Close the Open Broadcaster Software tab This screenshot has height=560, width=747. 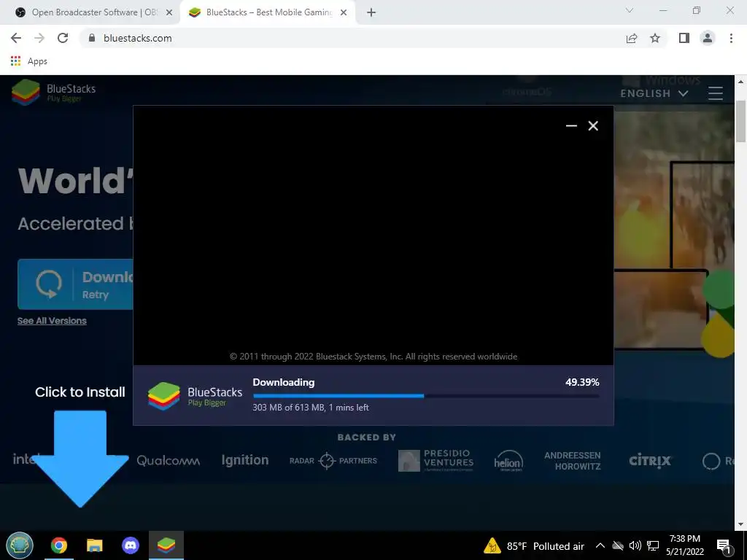[x=169, y=13]
